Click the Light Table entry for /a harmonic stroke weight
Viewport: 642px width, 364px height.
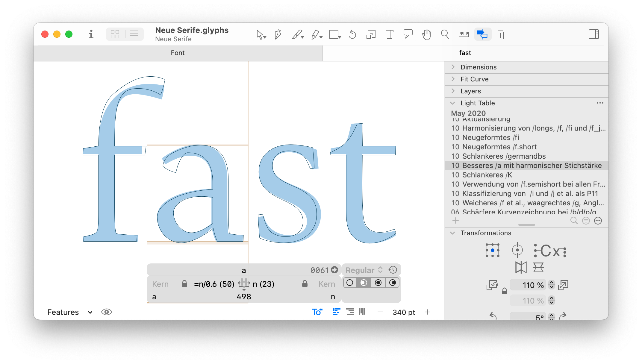(x=527, y=165)
